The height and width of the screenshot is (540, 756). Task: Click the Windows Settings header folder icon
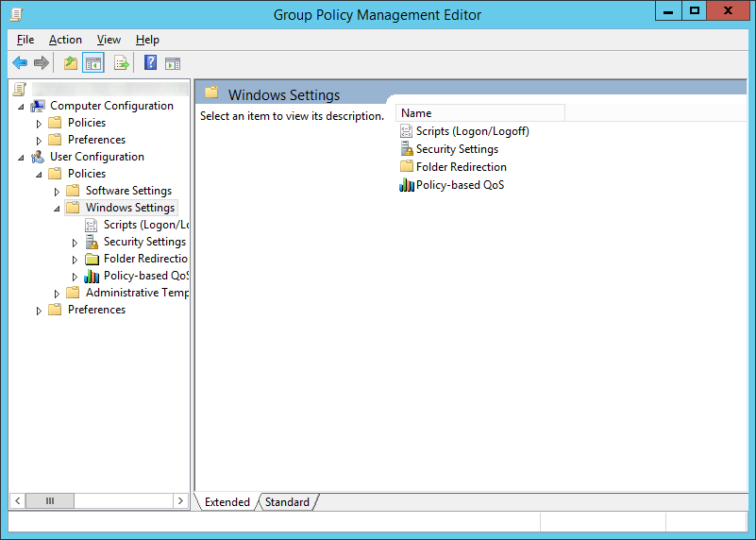coord(211,93)
